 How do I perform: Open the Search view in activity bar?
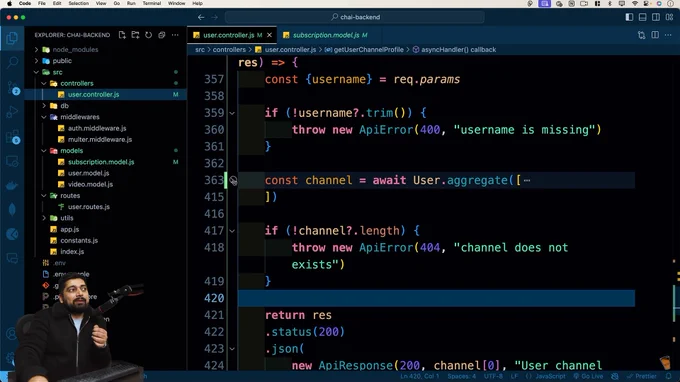click(x=12, y=62)
